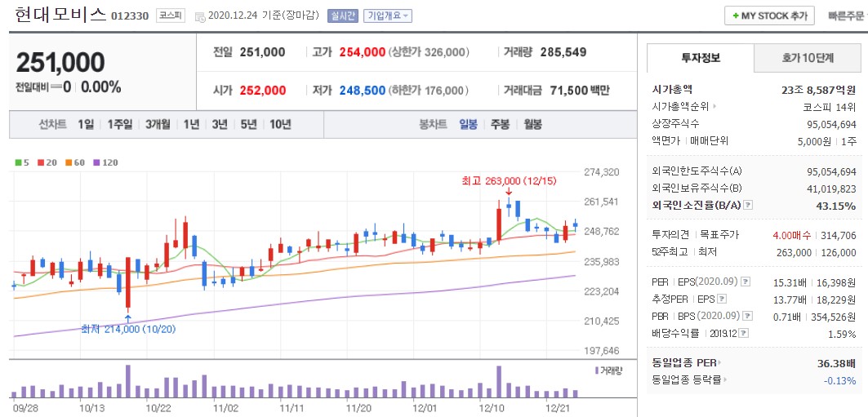This screenshot has height=417, width=868.
Task: Select the 1일 line chart period
Action: [x=86, y=124]
